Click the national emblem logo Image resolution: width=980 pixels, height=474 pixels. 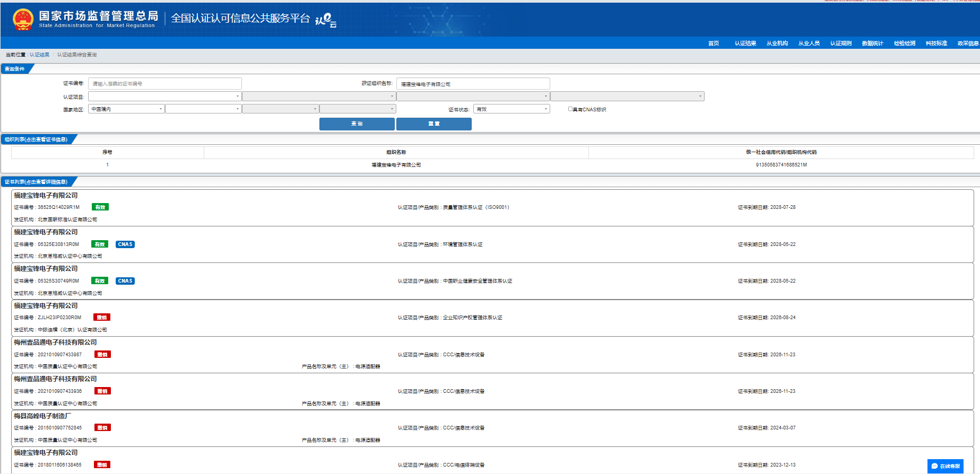(x=23, y=20)
